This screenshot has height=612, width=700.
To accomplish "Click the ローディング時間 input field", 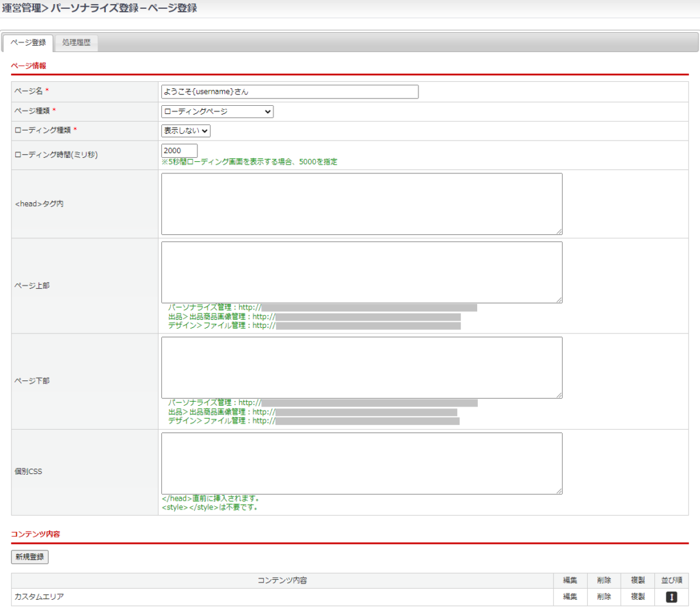I will (179, 150).
